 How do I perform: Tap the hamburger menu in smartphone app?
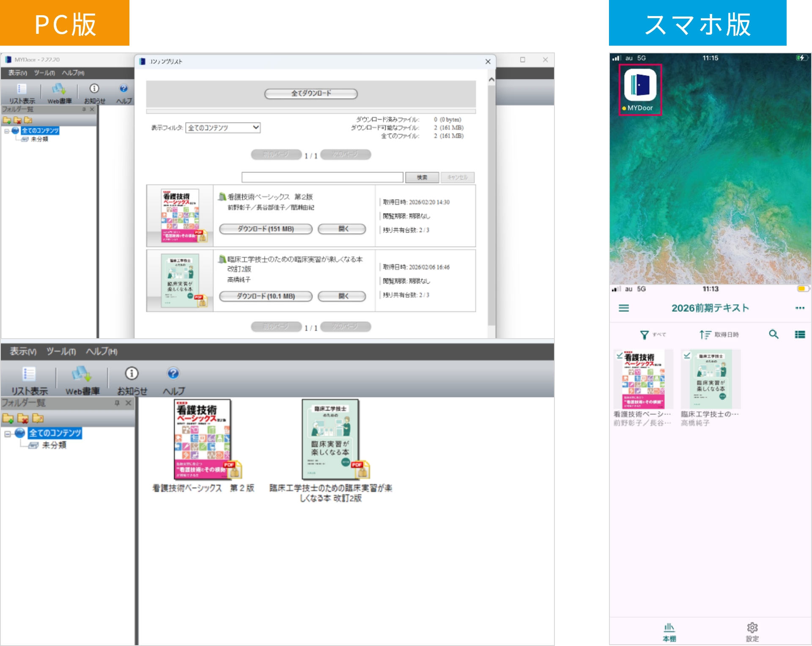[624, 308]
